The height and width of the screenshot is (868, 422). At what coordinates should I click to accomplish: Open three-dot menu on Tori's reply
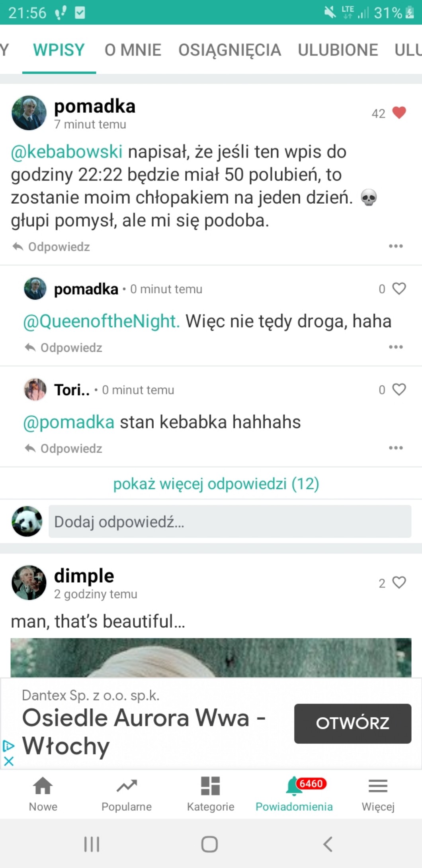coord(396,448)
